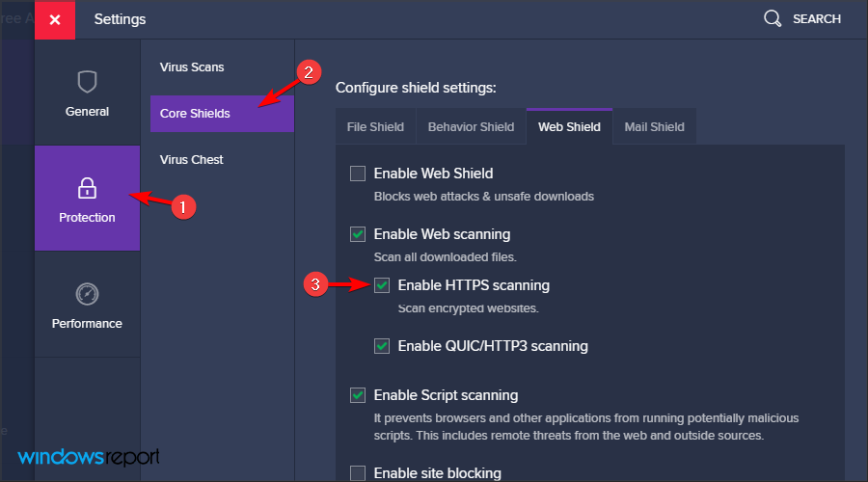Go to the Mail Shield tab
This screenshot has width=868, height=482.
click(x=654, y=126)
